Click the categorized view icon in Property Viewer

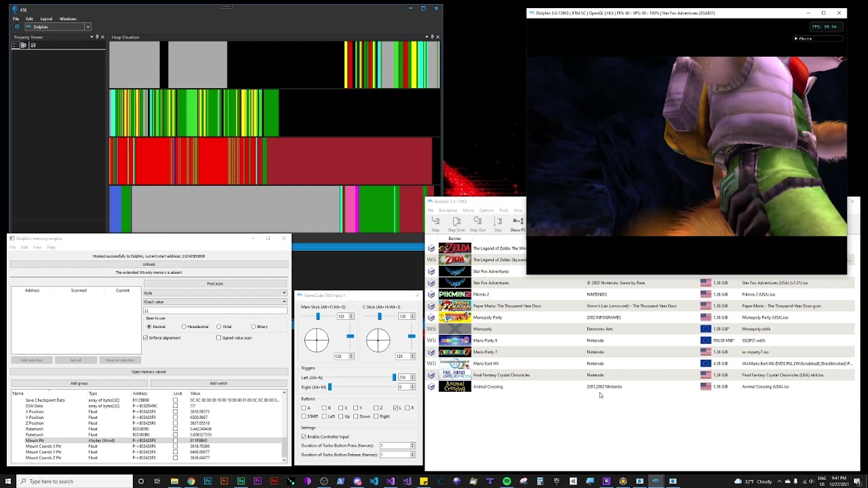16,45
